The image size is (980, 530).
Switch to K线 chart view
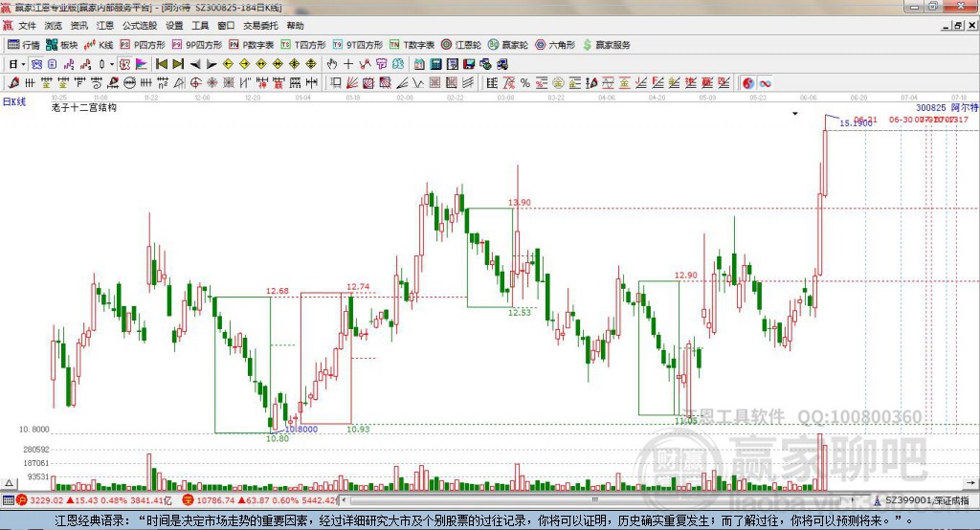pyautogui.click(x=99, y=44)
